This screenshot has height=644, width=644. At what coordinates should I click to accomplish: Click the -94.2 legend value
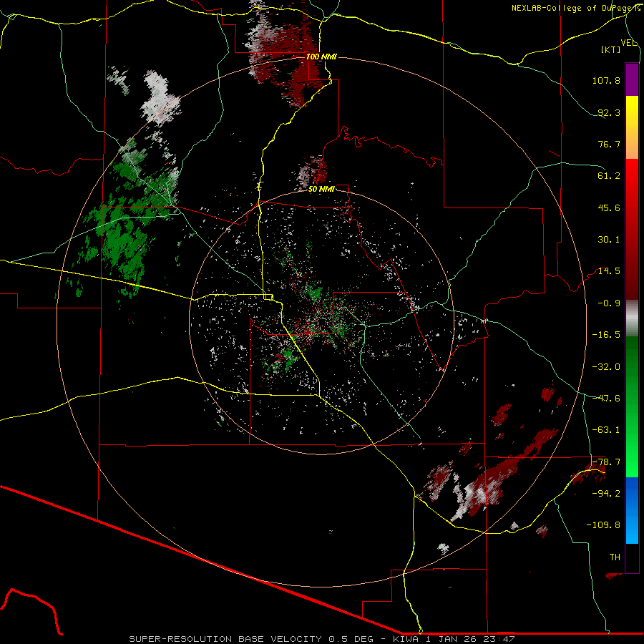606,493
